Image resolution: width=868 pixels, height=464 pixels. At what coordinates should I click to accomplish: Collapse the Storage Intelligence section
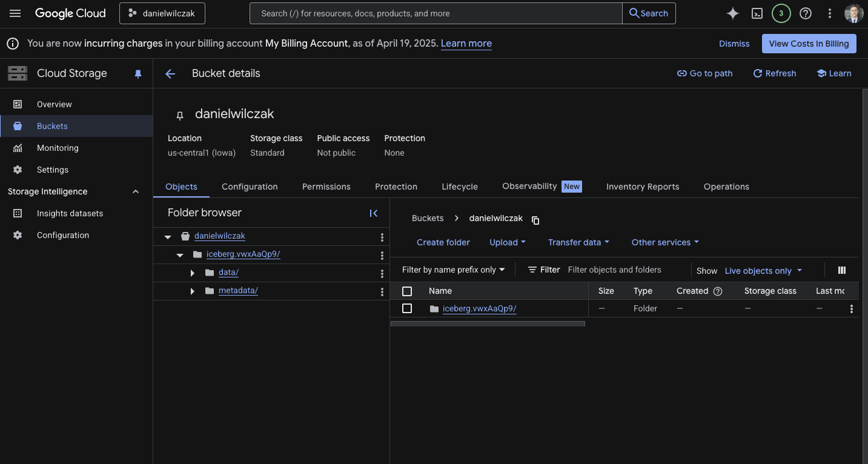(x=136, y=191)
